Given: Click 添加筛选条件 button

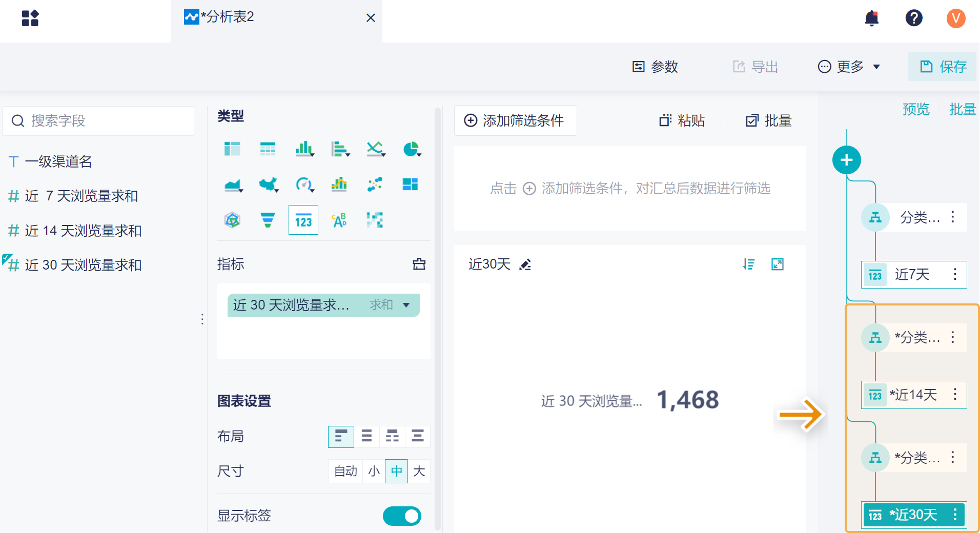Looking at the screenshot, I should click(x=516, y=120).
